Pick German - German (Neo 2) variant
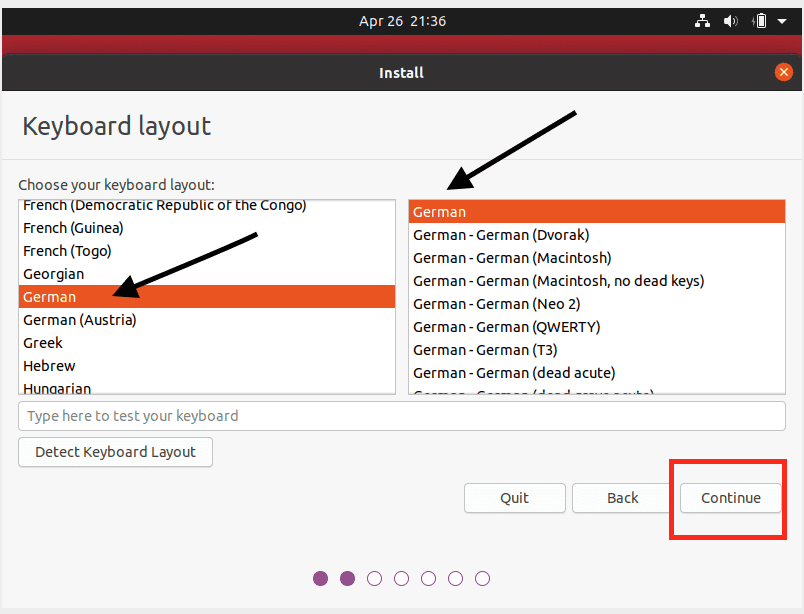Screen dimensions: 804x614 pyautogui.click(x=496, y=304)
